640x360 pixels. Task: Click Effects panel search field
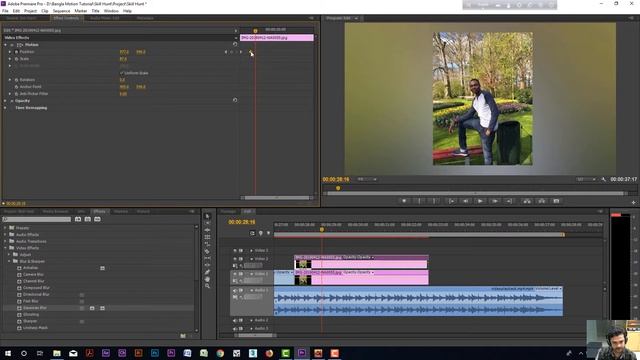(x=37, y=219)
